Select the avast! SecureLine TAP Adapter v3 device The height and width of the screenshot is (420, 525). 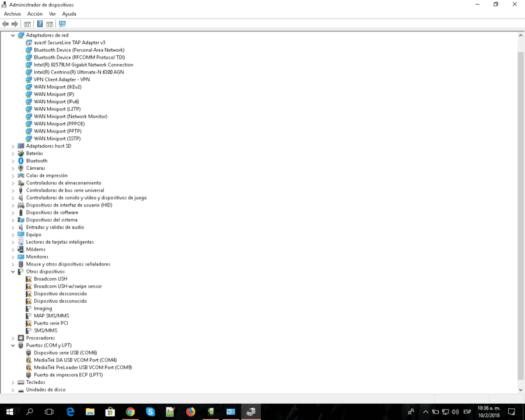[x=69, y=43]
